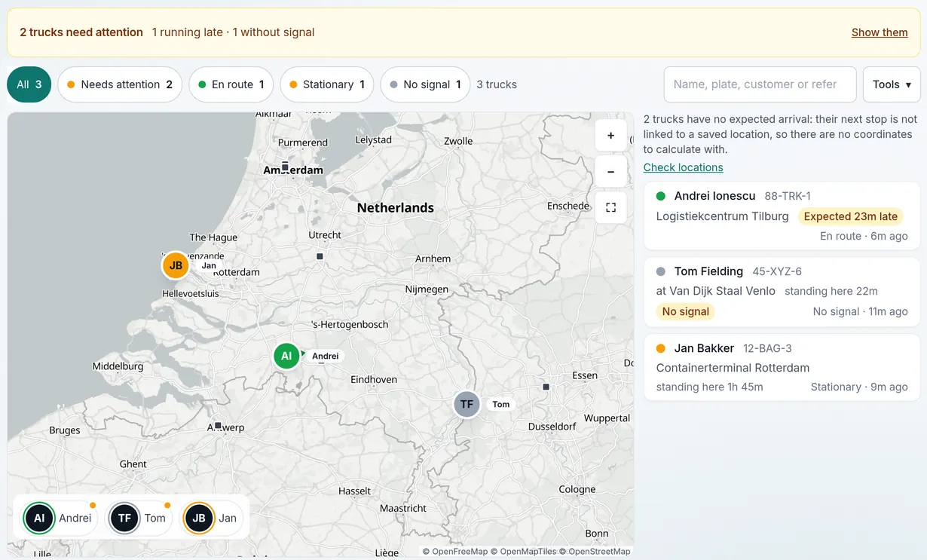Image resolution: width=927 pixels, height=560 pixels.
Task: Click 'standing here 1h 45m' text
Action: click(x=709, y=387)
